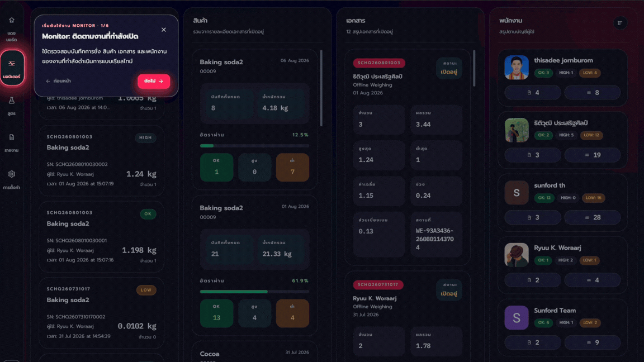Screen dimensions: 644x362
Task: Click total records 21 value
Action: coord(215,254)
